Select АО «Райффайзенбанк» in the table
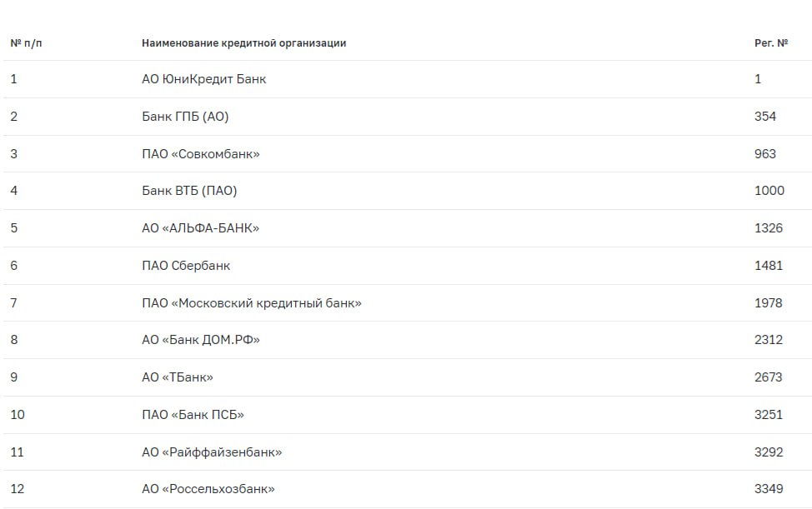Viewport: 812px width, 509px height. [212, 452]
